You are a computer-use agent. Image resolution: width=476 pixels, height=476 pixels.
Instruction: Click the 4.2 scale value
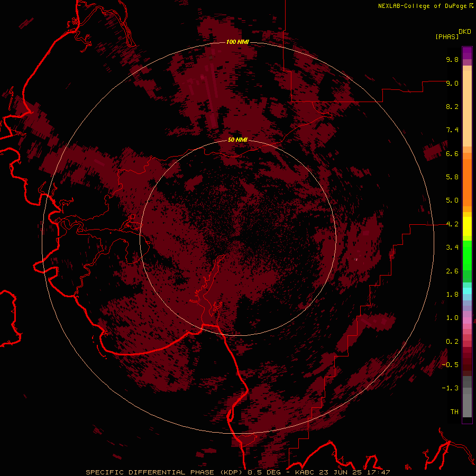[x=452, y=224]
